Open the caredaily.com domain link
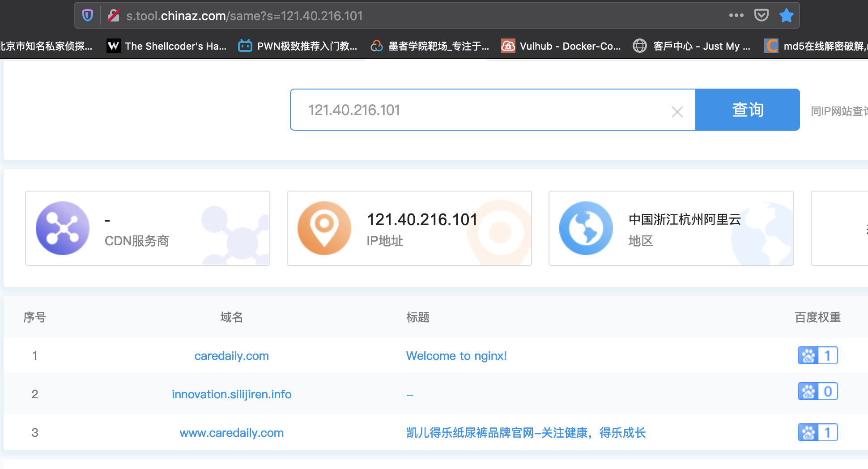This screenshot has width=868, height=469. click(232, 356)
